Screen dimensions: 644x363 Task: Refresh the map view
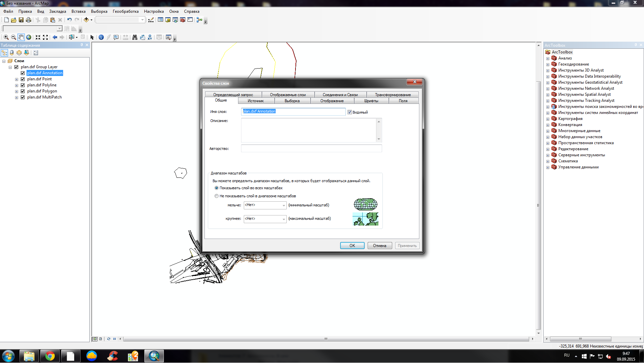pyautogui.click(x=108, y=339)
